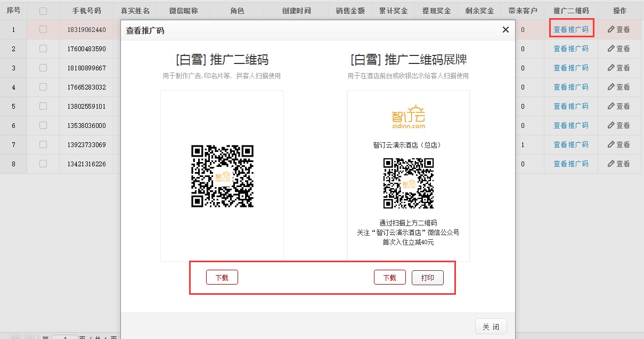The width and height of the screenshot is (644, 339).
Task: Click the 手机号码 column header
Action: click(86, 11)
